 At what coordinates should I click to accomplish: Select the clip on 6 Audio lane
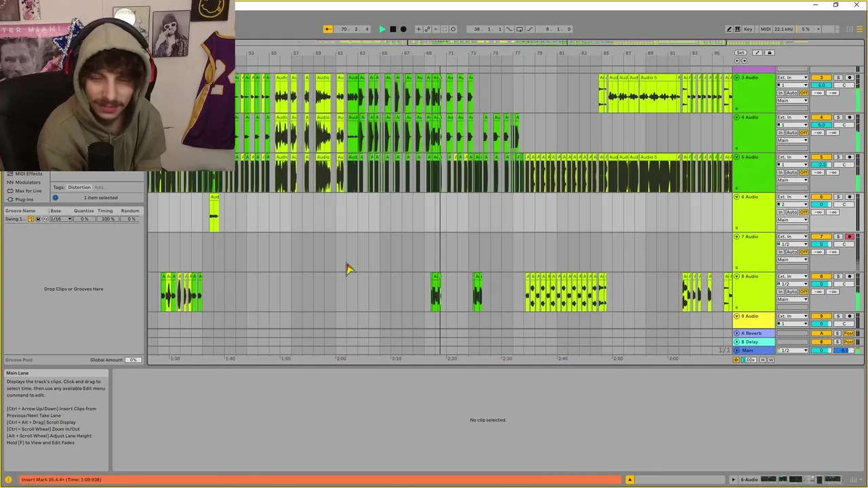coord(214,213)
